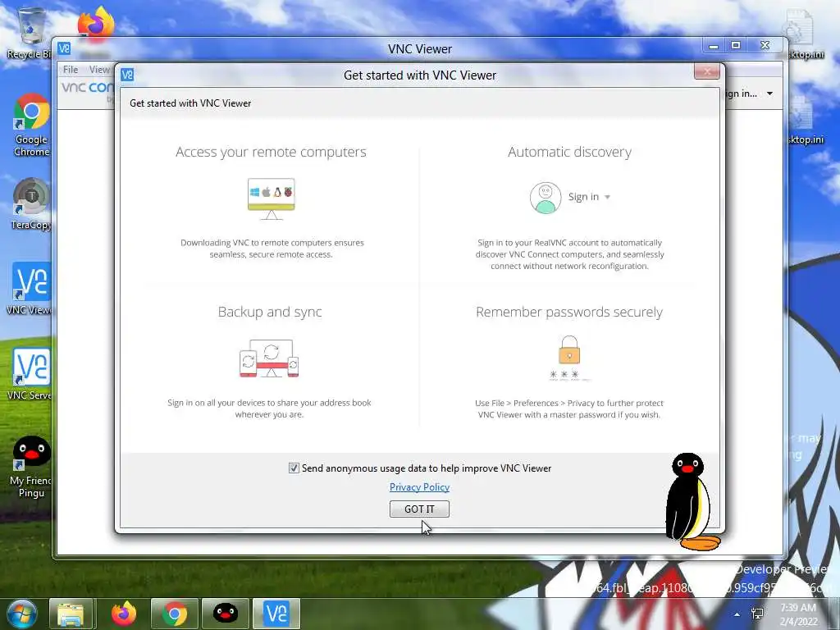
Task: Open the View menu in VNC Viewer
Action: point(99,70)
